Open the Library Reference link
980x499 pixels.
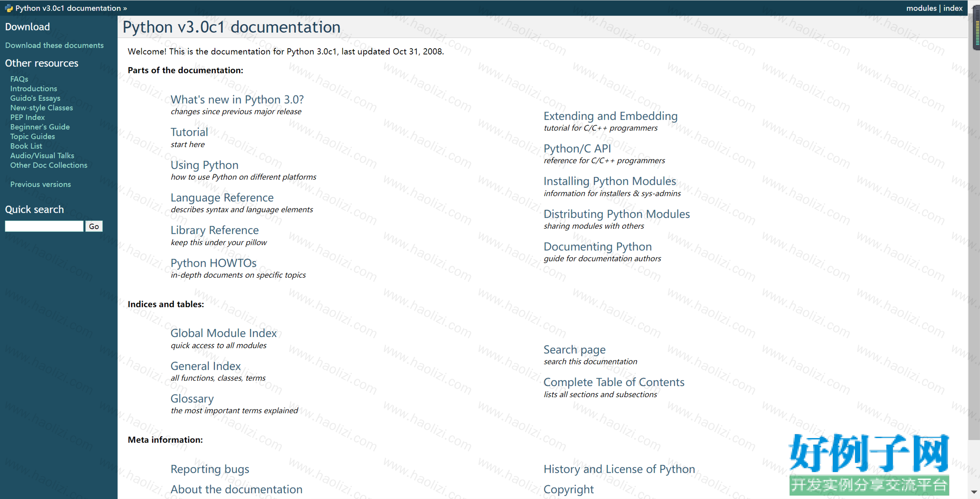[x=215, y=230]
